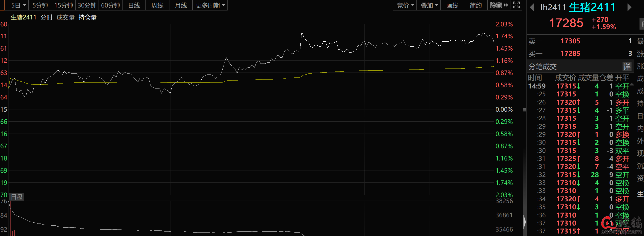Go to next contract arrow

[x=629, y=7]
